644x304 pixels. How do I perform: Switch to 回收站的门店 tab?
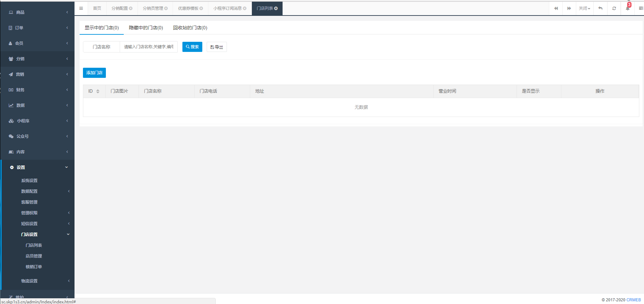(x=190, y=28)
